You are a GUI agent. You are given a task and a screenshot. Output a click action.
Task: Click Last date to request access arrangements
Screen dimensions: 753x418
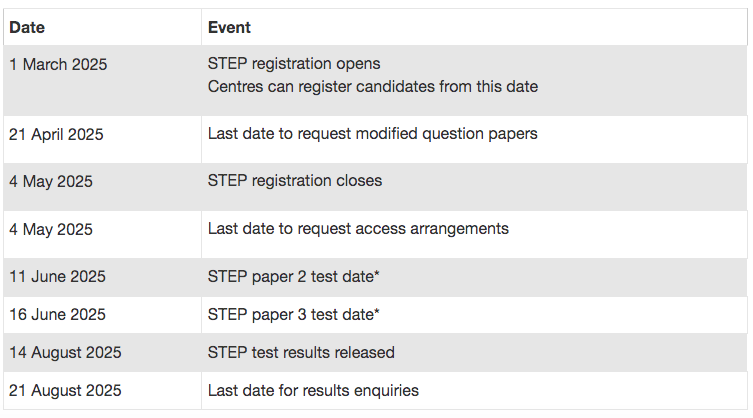pyautogui.click(x=358, y=229)
